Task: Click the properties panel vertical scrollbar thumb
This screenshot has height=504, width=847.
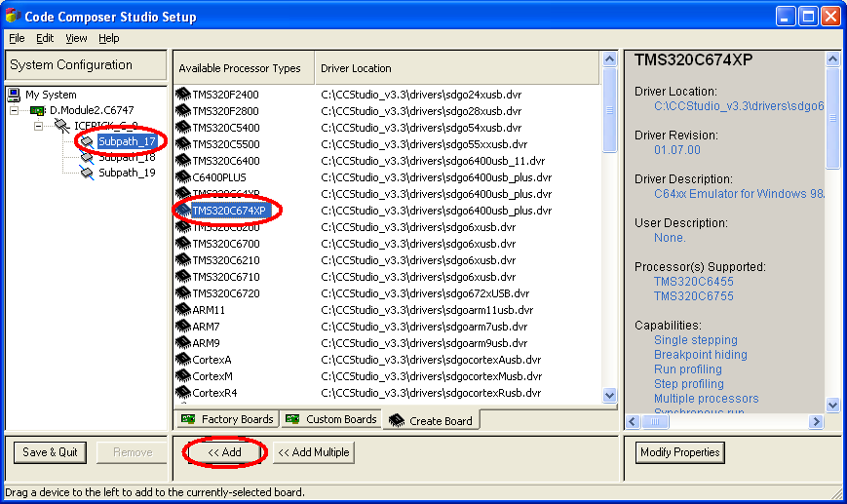Action: (833, 118)
